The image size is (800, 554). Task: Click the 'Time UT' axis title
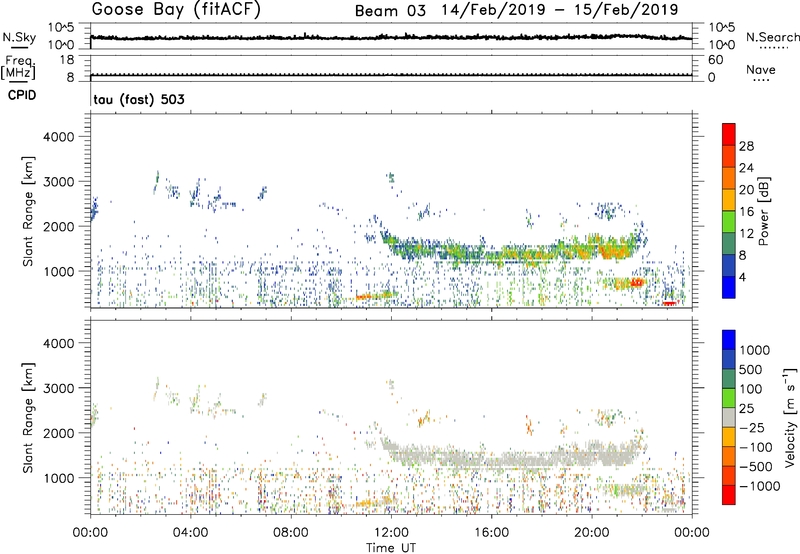click(391, 548)
